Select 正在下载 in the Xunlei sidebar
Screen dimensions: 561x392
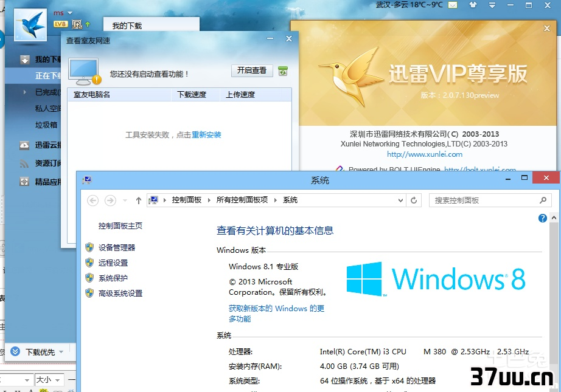pyautogui.click(x=48, y=76)
